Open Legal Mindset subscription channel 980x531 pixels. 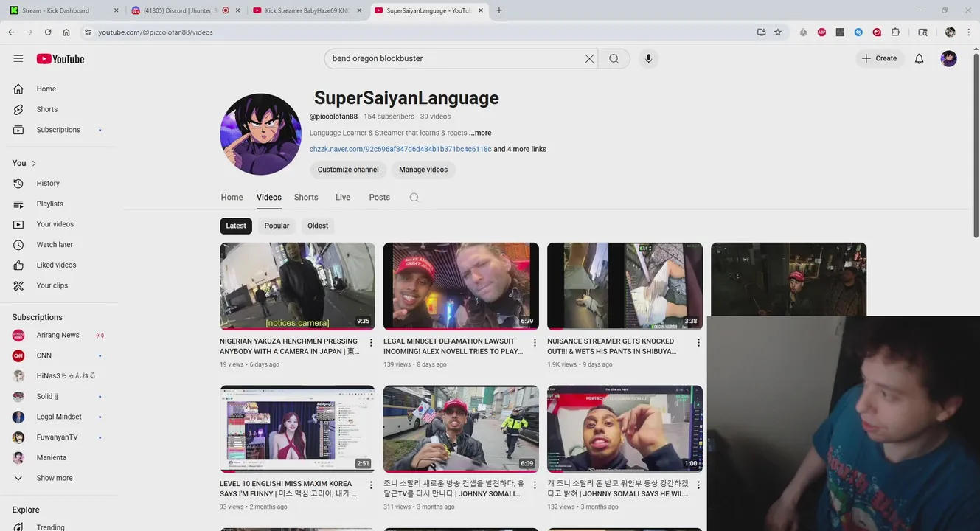tap(59, 417)
